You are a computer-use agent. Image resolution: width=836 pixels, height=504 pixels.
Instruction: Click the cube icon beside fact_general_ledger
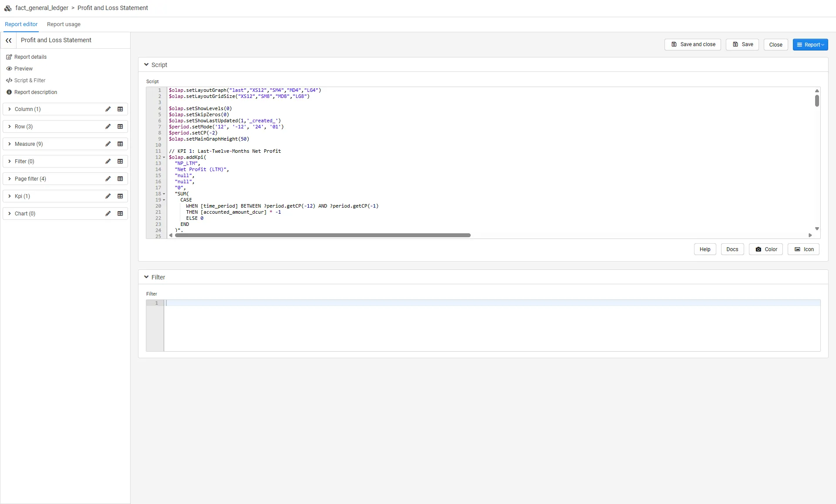[8, 8]
